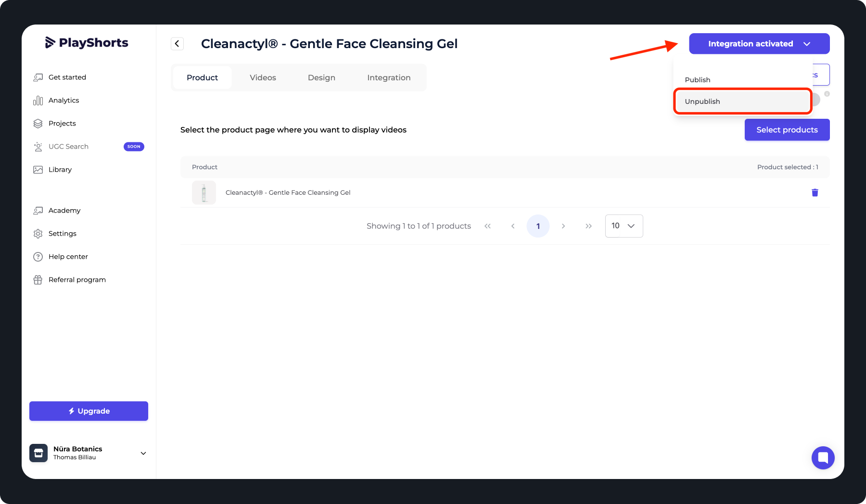Click the page title Cleanactyl® - Gentle Face Cleansing Gel
Viewport: 866px width, 504px height.
[x=329, y=44]
